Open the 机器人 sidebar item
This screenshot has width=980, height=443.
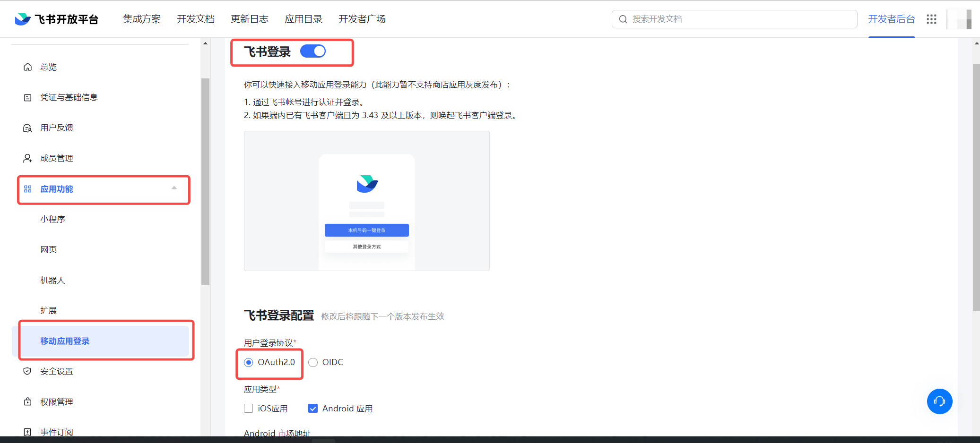(52, 280)
